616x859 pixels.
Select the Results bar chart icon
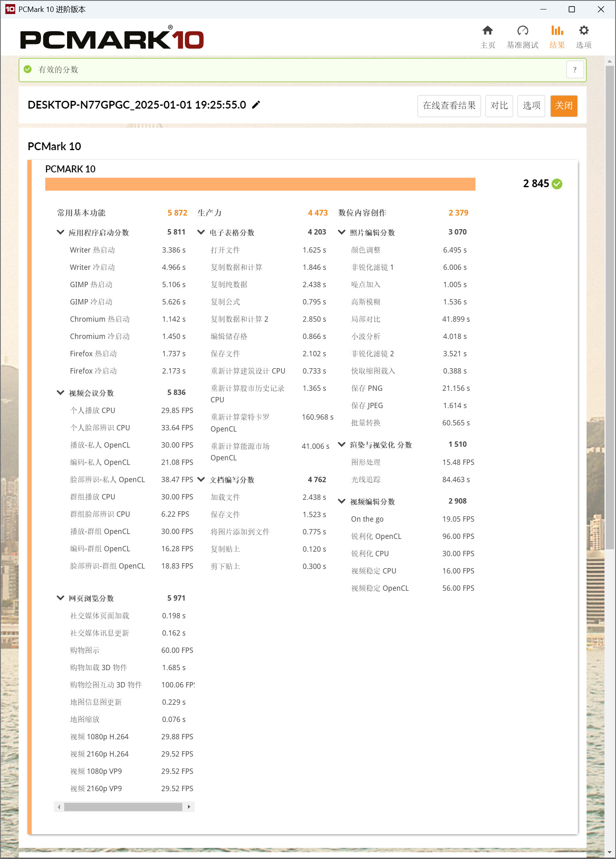[x=557, y=31]
